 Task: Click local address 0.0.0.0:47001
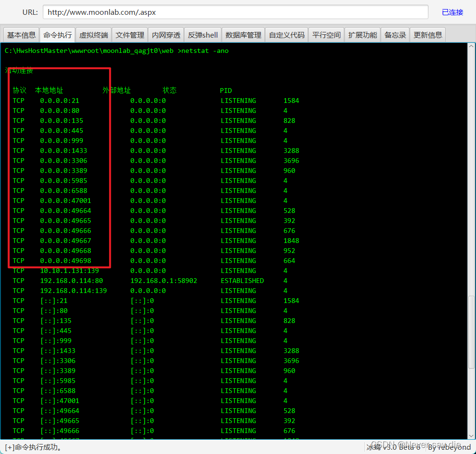[x=66, y=201]
